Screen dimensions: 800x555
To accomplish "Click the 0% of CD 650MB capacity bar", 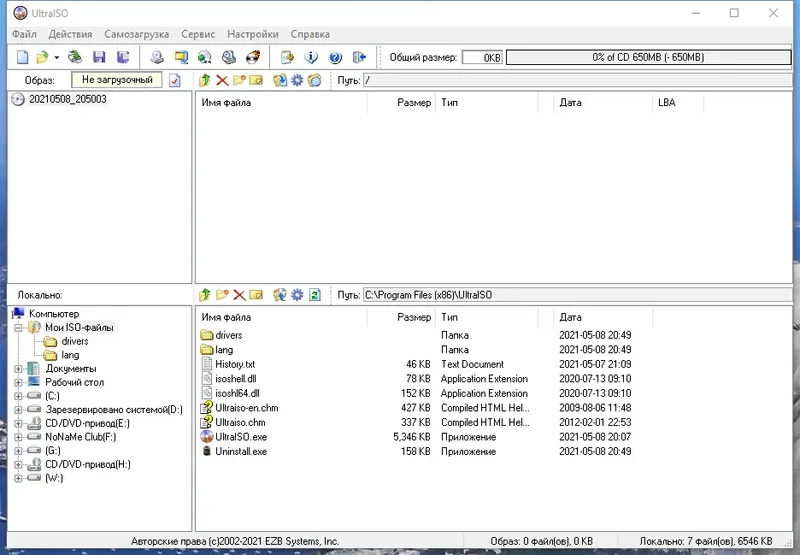I will [x=648, y=57].
